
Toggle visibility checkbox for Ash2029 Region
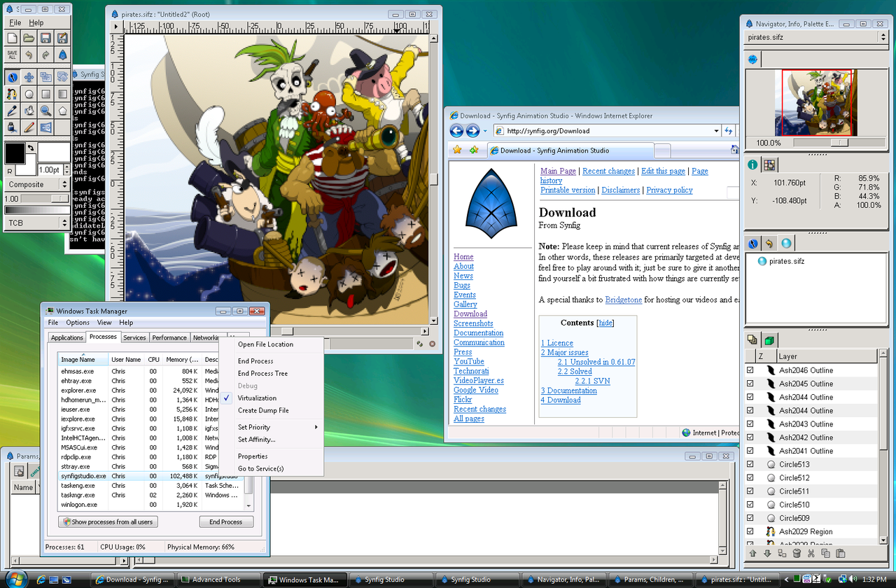point(750,531)
